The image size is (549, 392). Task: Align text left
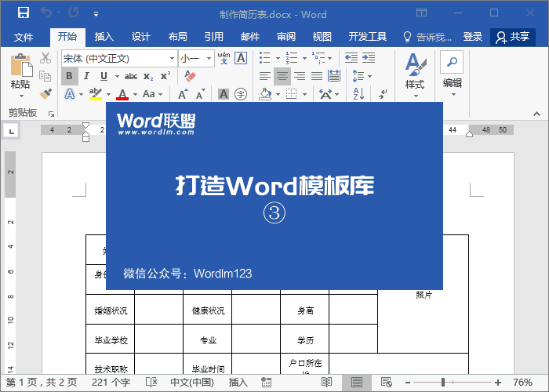point(265,76)
